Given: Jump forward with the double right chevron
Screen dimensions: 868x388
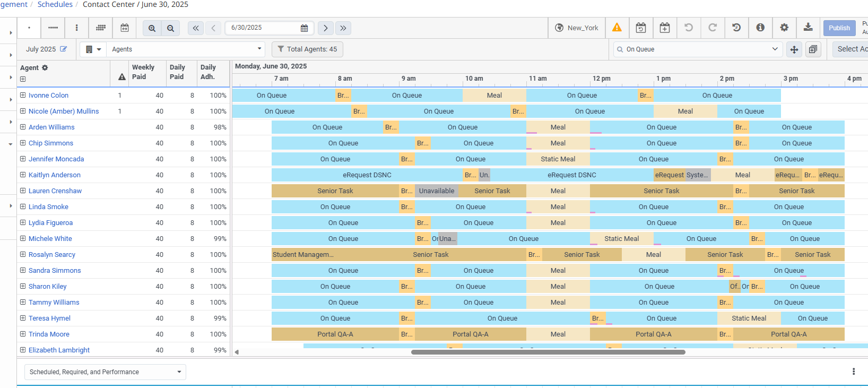Looking at the screenshot, I should 343,28.
